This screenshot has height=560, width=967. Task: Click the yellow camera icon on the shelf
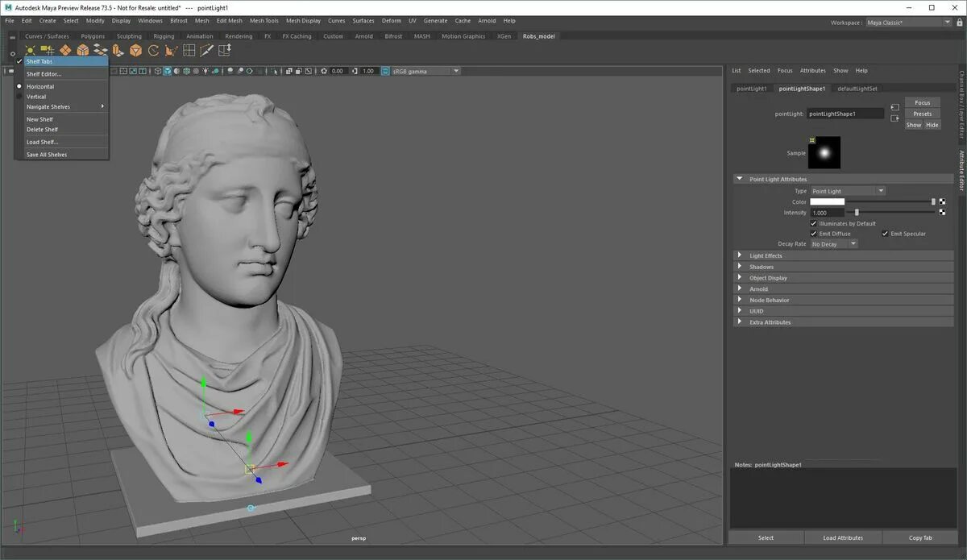click(x=48, y=50)
